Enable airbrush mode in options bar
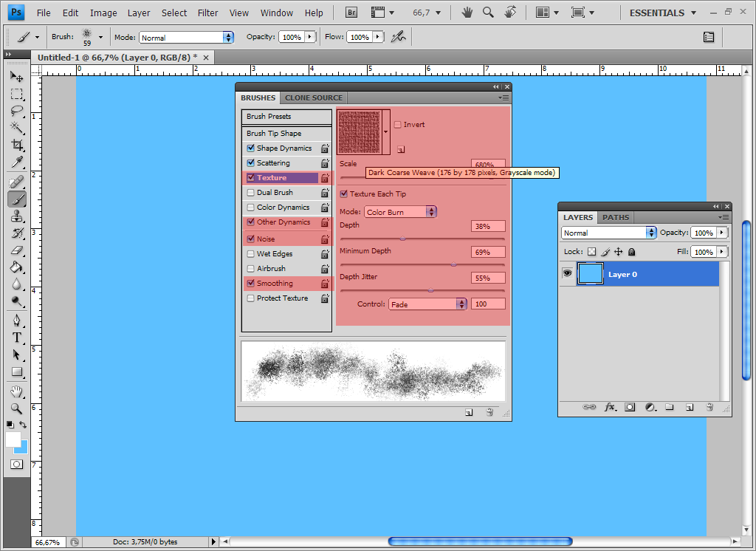This screenshot has height=551, width=756. click(398, 37)
